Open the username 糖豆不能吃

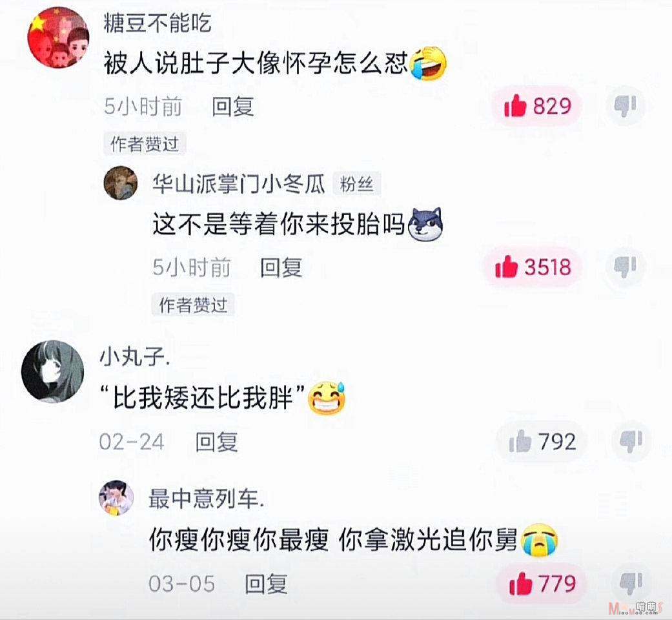point(158,23)
